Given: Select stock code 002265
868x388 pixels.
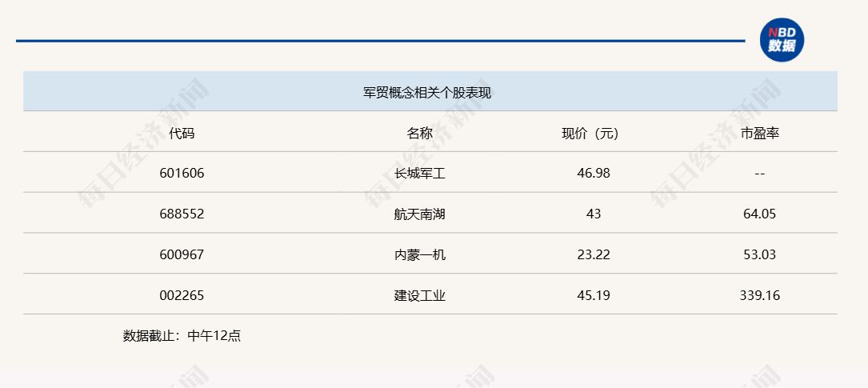Looking at the screenshot, I should 182,295.
